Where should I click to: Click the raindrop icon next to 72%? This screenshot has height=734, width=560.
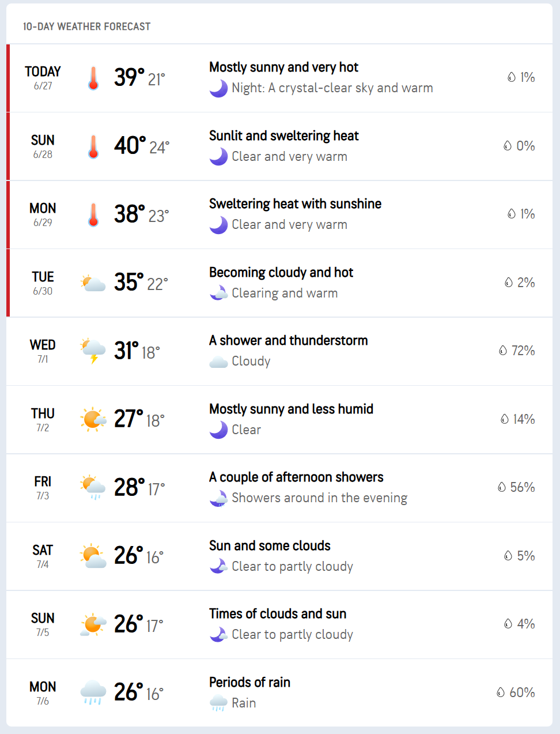[x=503, y=351]
